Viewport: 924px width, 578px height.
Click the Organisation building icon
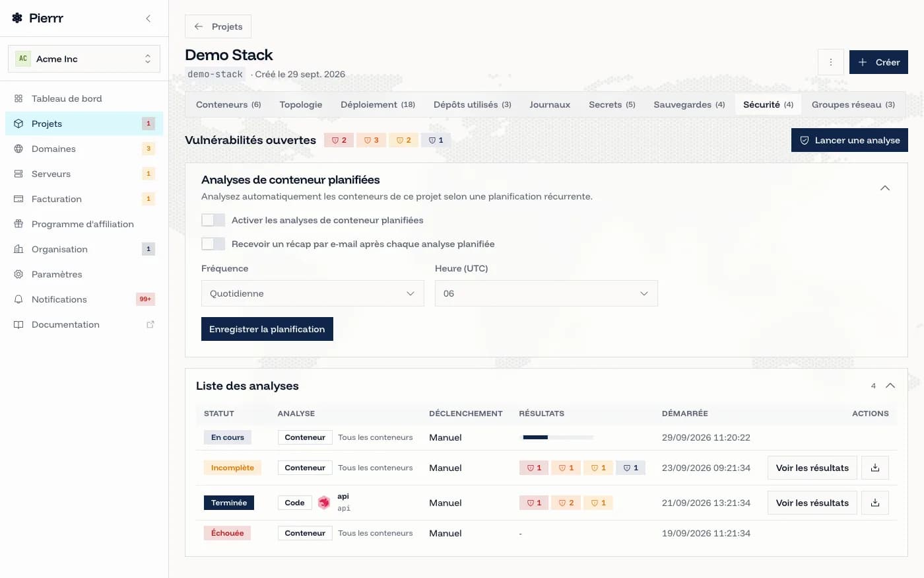tap(18, 249)
